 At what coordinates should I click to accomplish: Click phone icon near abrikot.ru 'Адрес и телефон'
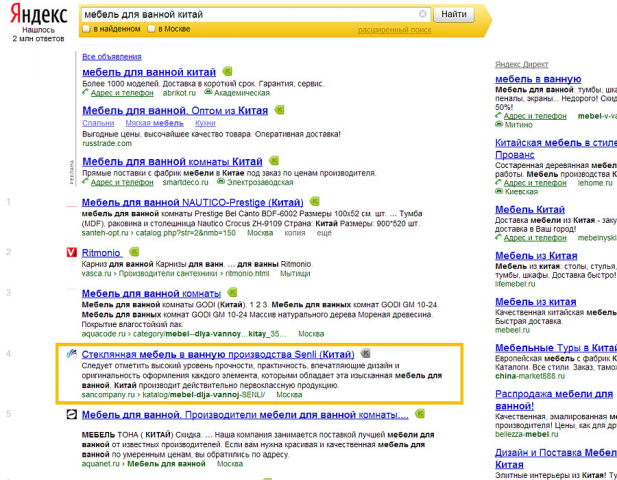pyautogui.click(x=85, y=92)
